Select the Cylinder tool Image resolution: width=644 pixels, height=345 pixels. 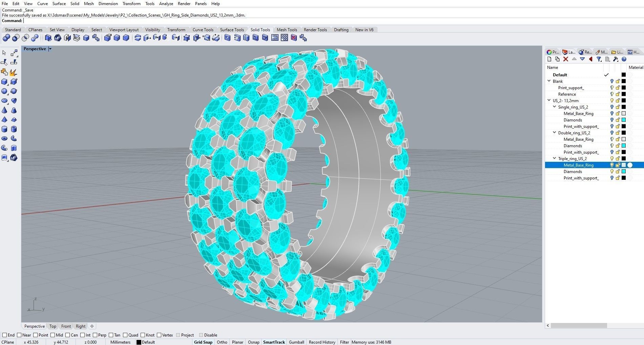pos(4,129)
